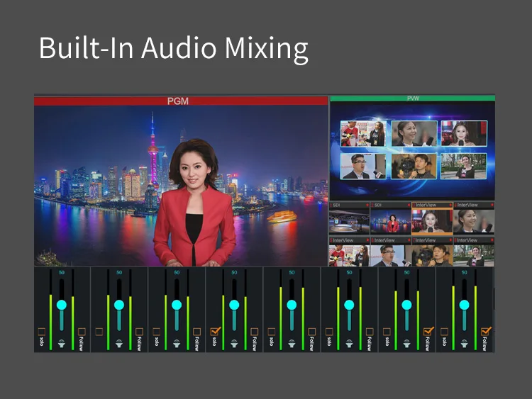The width and height of the screenshot is (532, 399).
Task: Enable Follow on the first audio channel
Action: tap(82, 332)
